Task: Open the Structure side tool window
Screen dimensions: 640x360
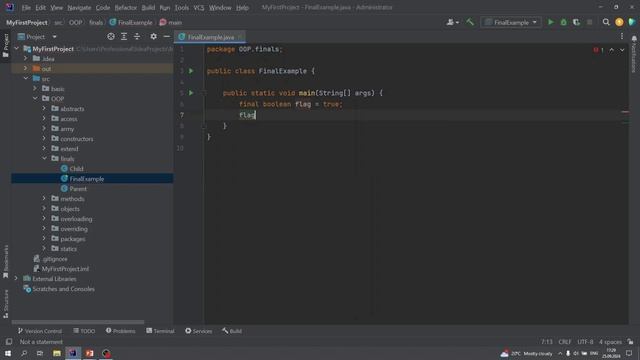Action: [6, 304]
